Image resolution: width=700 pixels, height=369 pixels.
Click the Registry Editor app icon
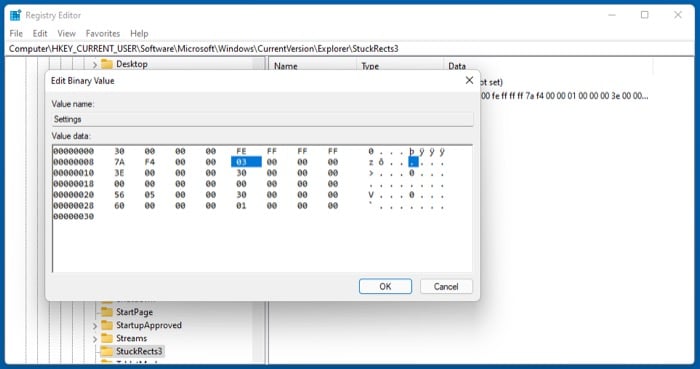pos(16,15)
